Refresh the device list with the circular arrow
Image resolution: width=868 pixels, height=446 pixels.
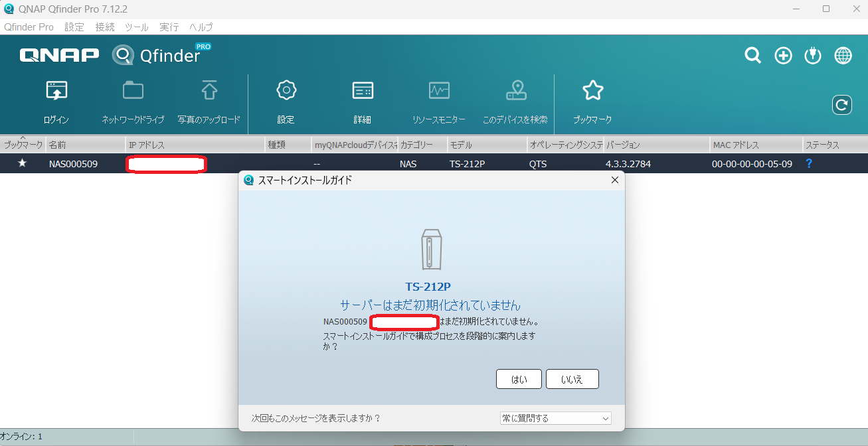pyautogui.click(x=841, y=104)
